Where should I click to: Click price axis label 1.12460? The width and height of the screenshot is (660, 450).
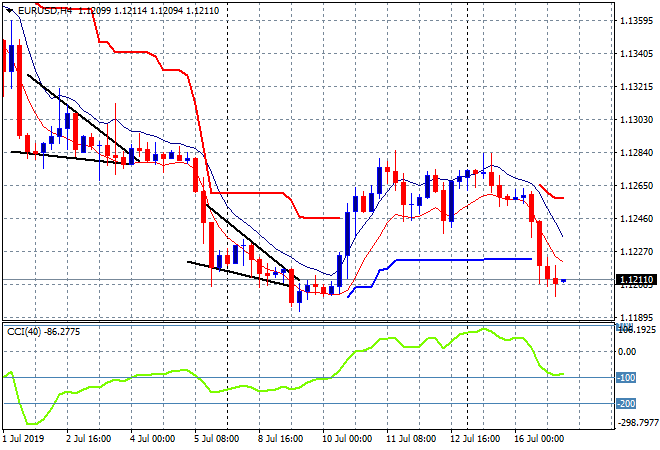[637, 218]
